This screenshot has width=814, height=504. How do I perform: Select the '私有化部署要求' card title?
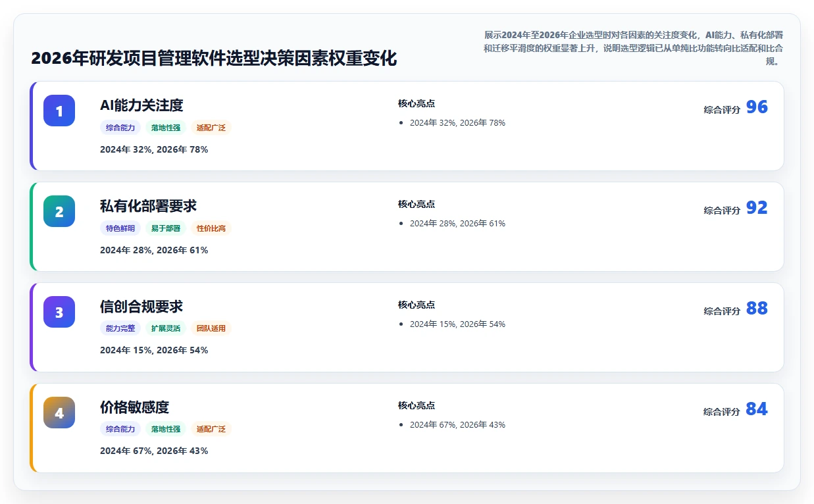pos(148,206)
